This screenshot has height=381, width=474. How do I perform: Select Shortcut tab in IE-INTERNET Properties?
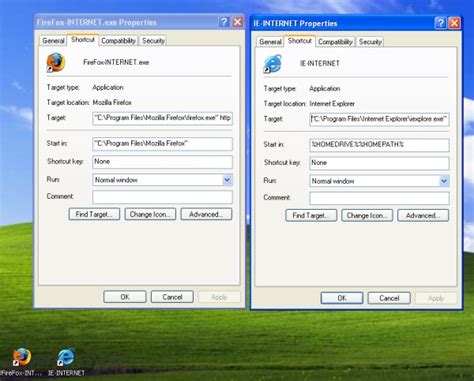(299, 41)
